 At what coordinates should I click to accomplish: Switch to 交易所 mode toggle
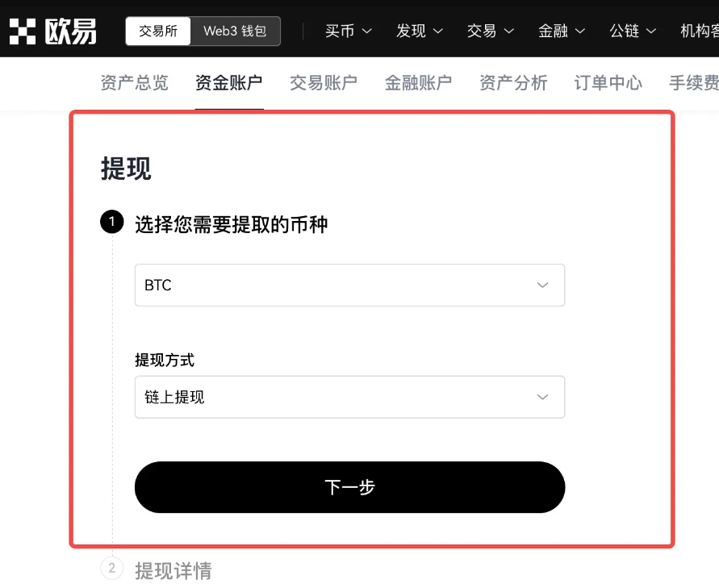(x=158, y=31)
